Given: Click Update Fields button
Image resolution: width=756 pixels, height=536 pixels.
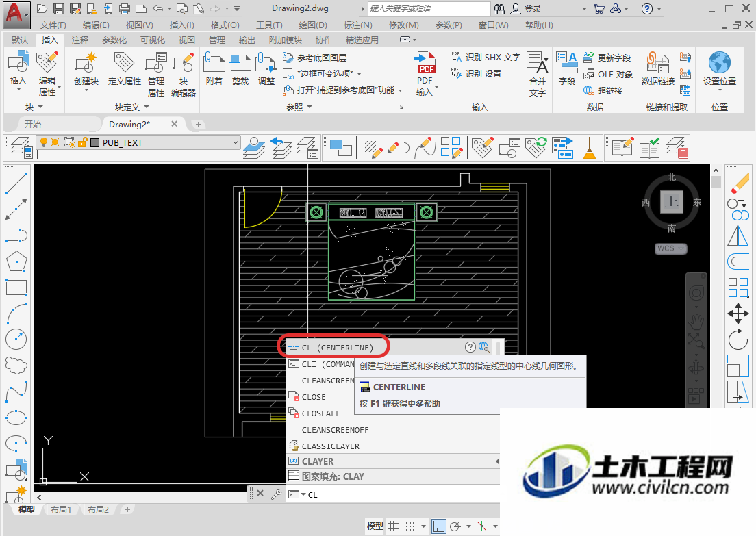Looking at the screenshot, I should (x=607, y=58).
